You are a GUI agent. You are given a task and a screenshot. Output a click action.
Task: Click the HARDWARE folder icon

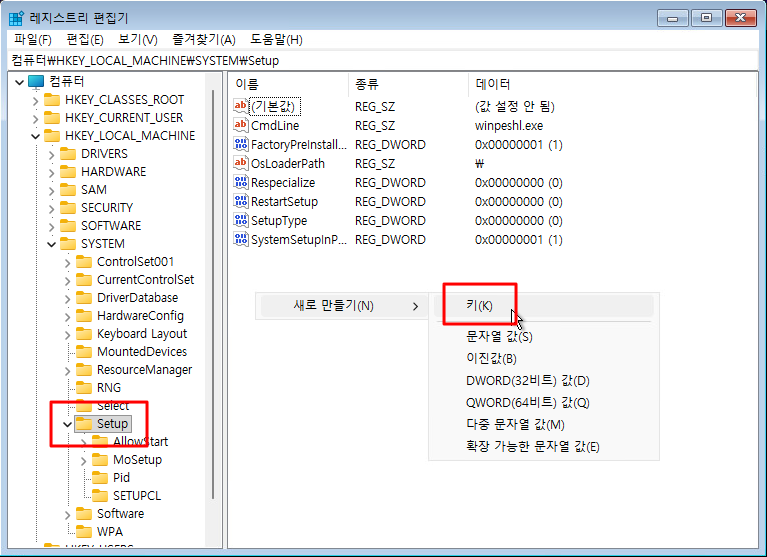tap(68, 172)
